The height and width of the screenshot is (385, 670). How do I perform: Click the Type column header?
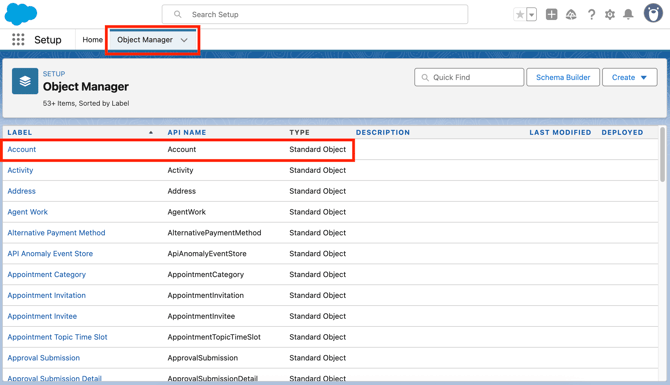pos(299,132)
